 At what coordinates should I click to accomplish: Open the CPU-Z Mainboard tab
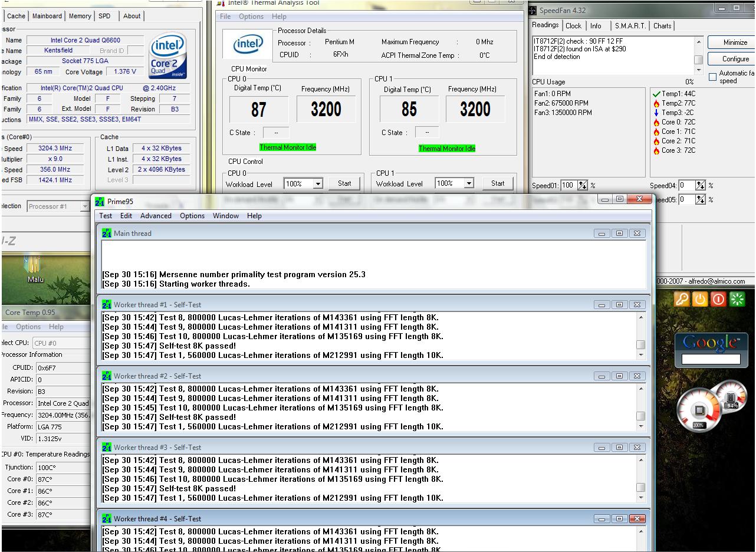(x=47, y=16)
